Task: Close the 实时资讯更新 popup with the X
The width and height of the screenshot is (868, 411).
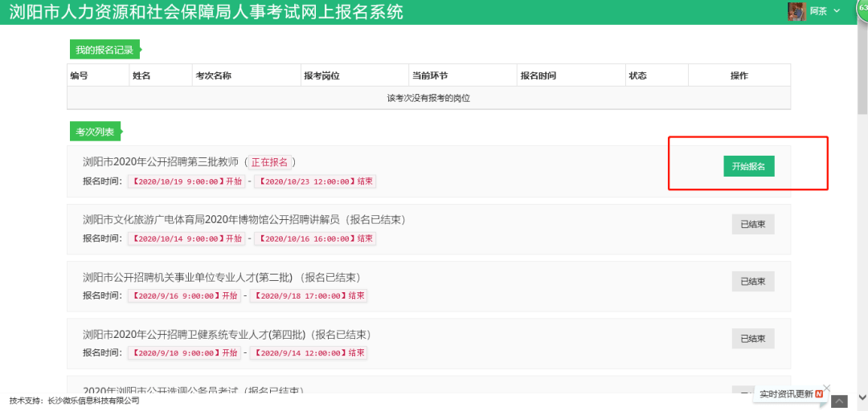Action: [x=827, y=388]
